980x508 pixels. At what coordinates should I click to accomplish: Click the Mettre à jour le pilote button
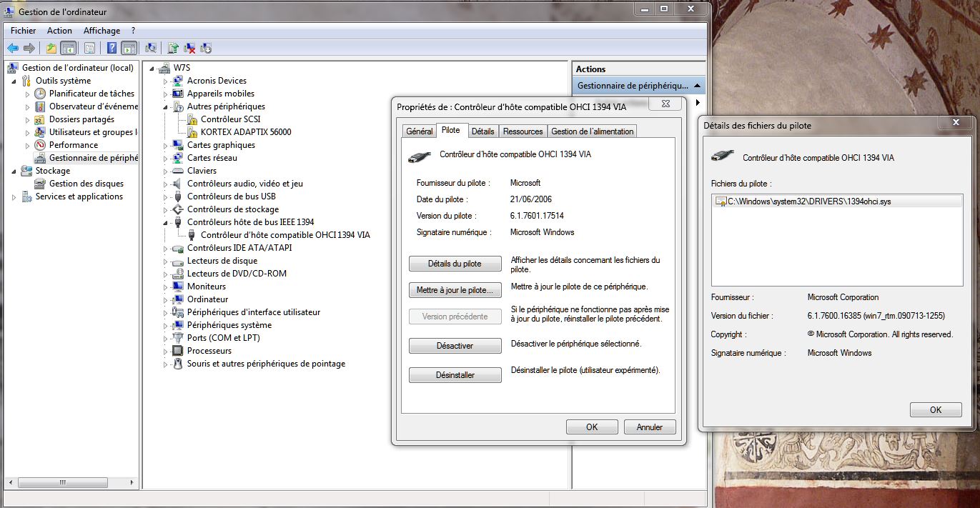click(x=455, y=290)
